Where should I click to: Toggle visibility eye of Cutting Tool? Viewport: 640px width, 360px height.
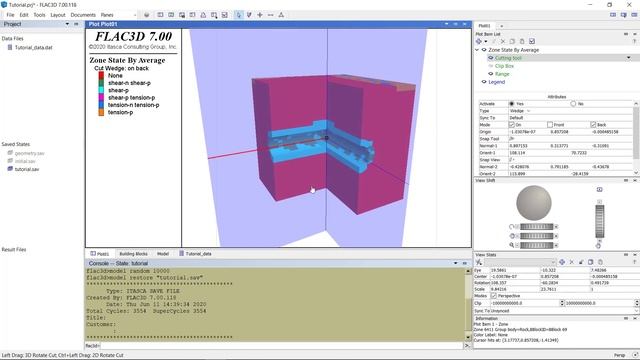click(x=491, y=58)
